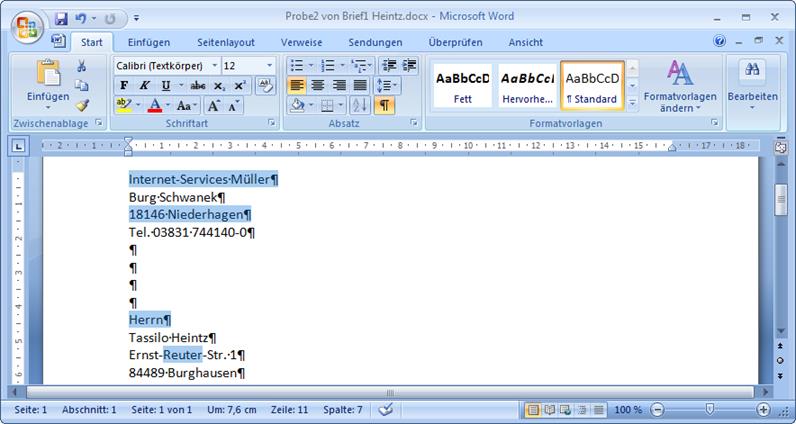This screenshot has height=424, width=796.
Task: Save the document via quick access toolbar
Action: coord(62,18)
